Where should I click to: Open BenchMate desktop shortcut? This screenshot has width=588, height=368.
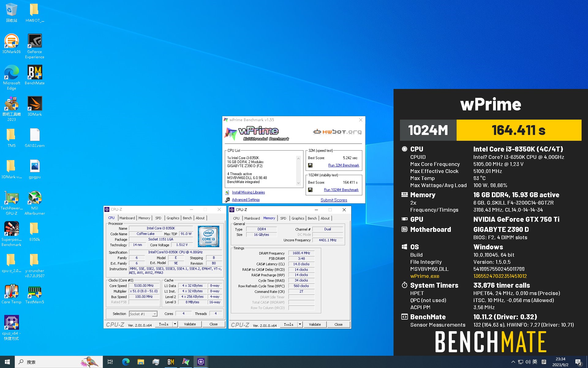(x=35, y=75)
